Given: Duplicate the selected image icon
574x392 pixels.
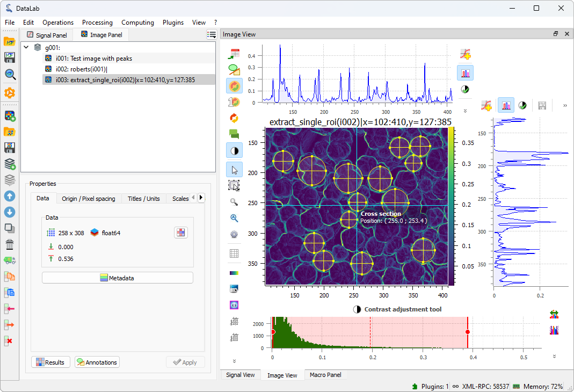Looking at the screenshot, I should coord(10,228).
